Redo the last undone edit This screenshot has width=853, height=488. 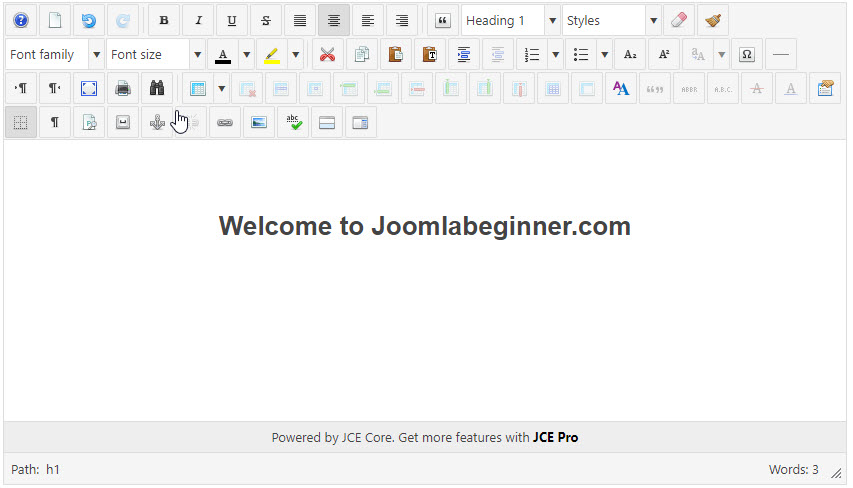coord(123,21)
